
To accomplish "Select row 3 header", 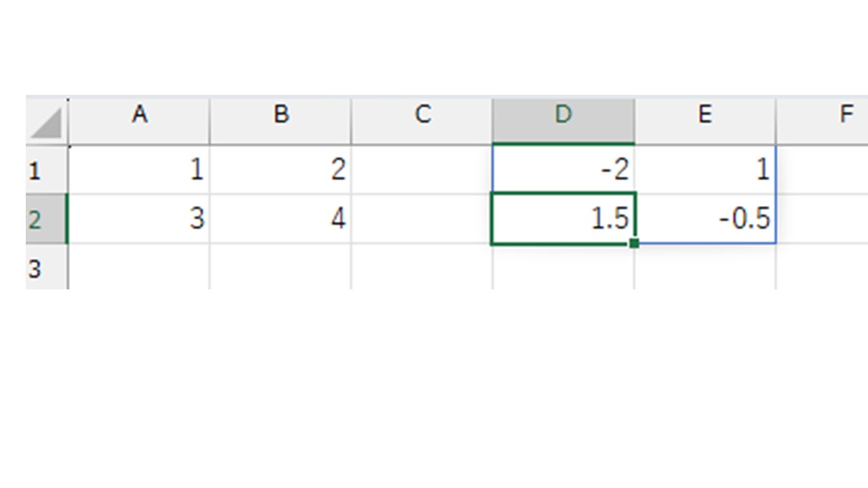I will point(47,267).
